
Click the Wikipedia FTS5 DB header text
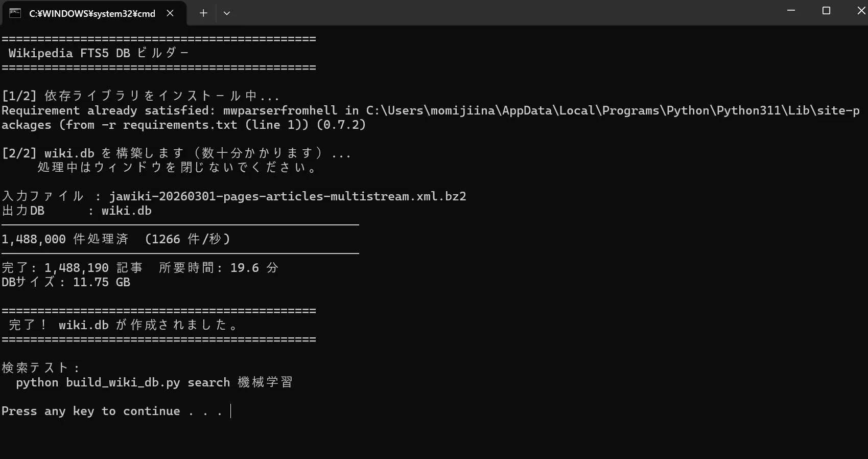pos(98,53)
